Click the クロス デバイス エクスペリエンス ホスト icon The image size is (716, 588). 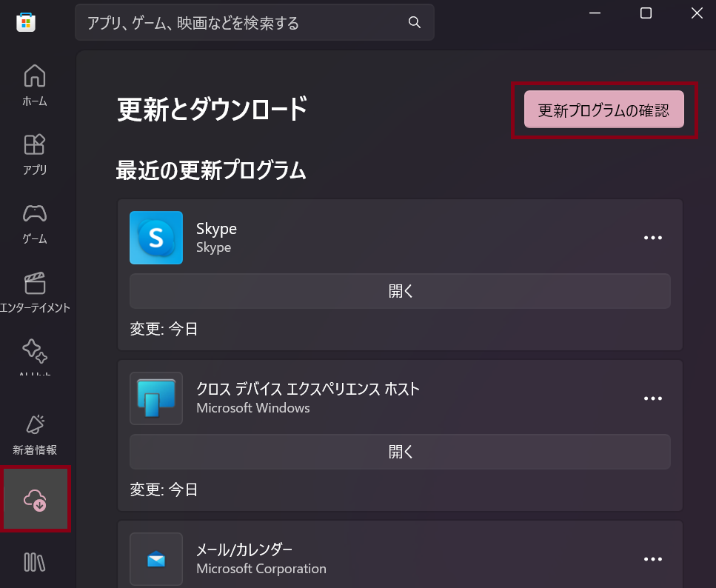tap(156, 398)
